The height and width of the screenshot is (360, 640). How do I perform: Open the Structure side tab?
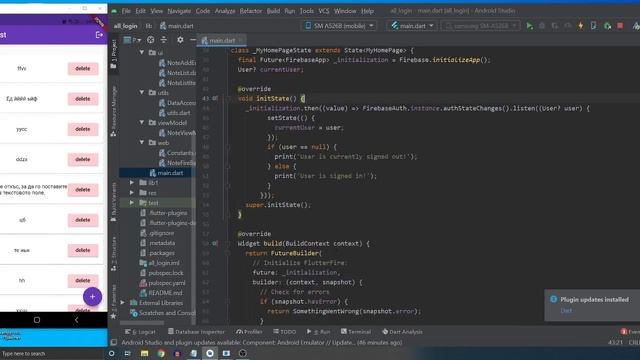coord(113,253)
